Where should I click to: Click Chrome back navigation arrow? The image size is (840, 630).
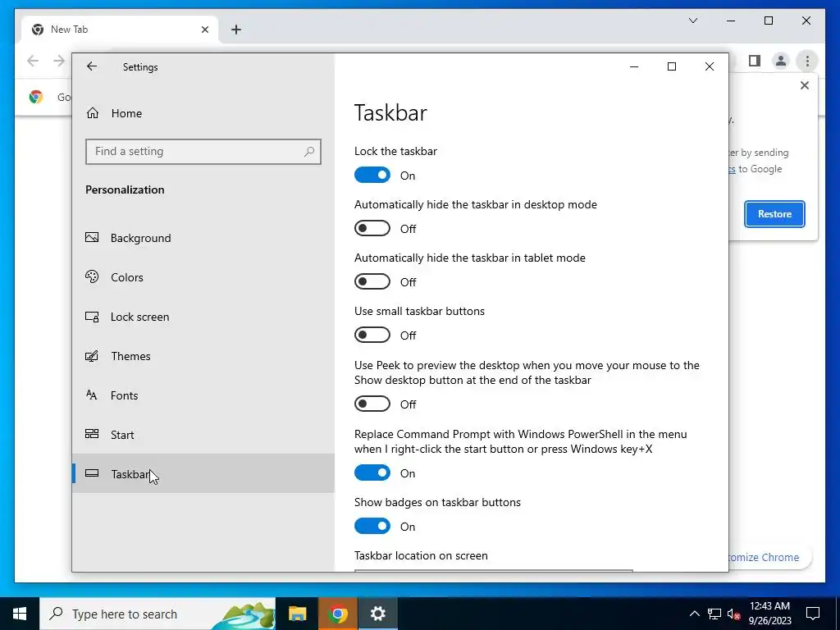(33, 61)
